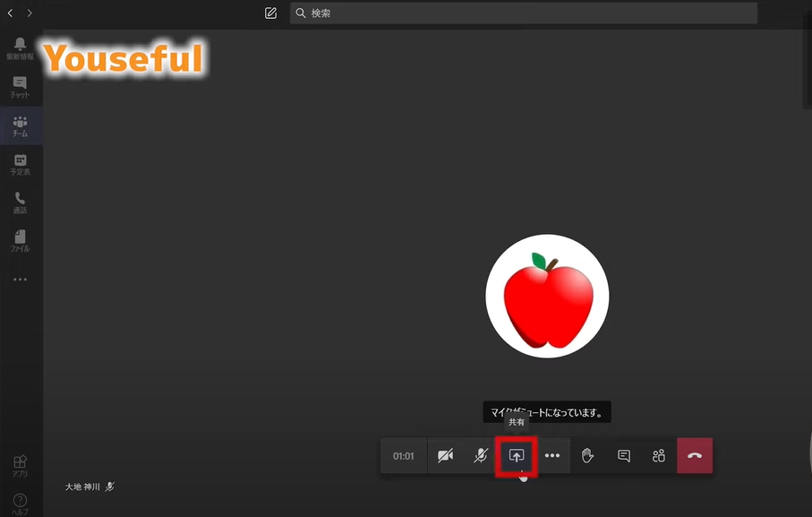Open the ヘルプ help menu
This screenshot has width=812, height=517.
click(21, 504)
